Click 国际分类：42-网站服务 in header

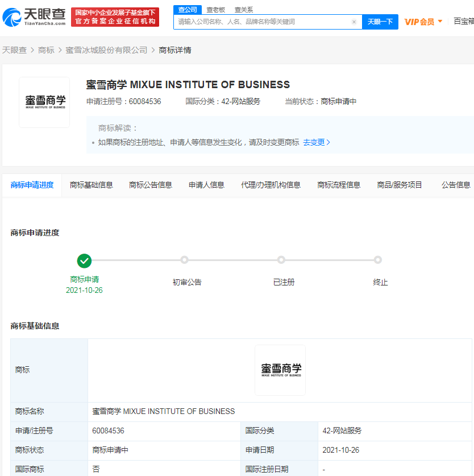pos(223,101)
